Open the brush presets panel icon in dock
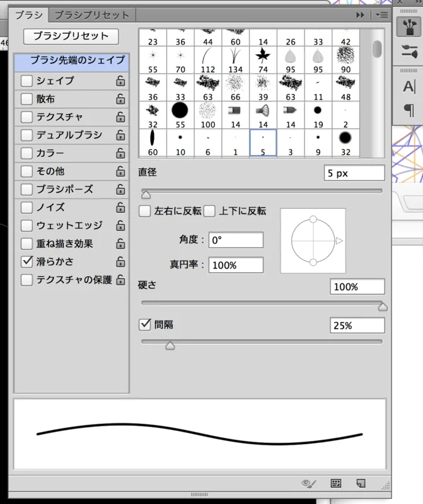 pos(409,52)
